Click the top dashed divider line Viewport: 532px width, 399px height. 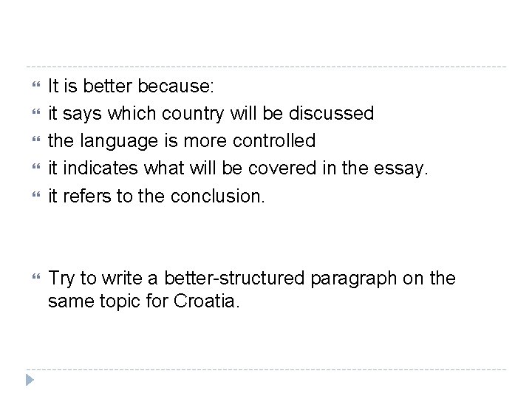tap(266, 66)
